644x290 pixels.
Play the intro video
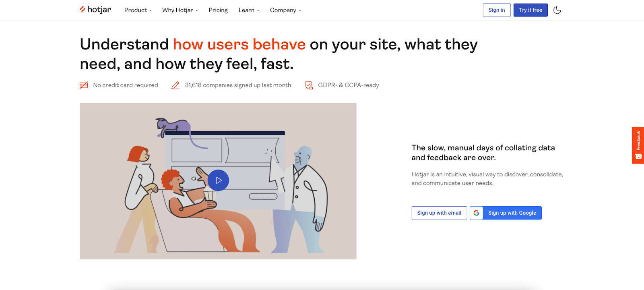coord(218,180)
